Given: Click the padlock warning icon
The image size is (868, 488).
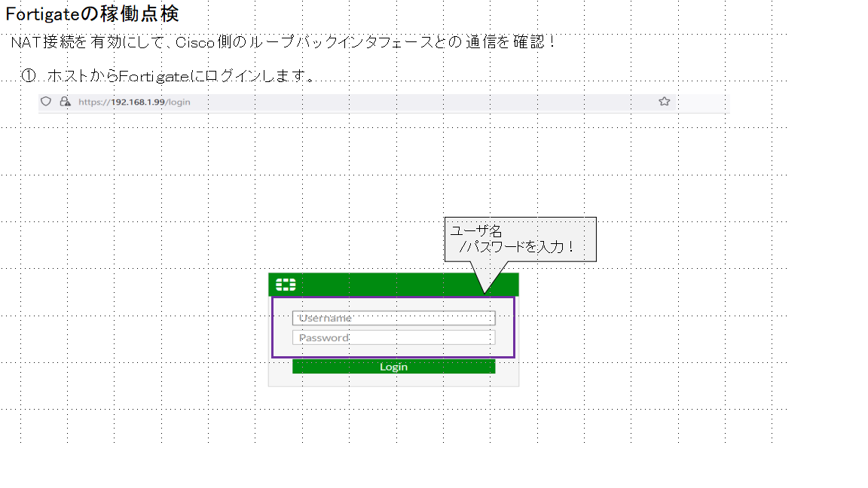Looking at the screenshot, I should [66, 101].
